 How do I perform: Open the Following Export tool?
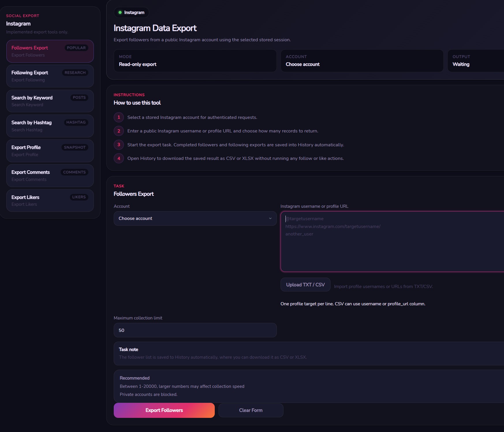pos(50,76)
